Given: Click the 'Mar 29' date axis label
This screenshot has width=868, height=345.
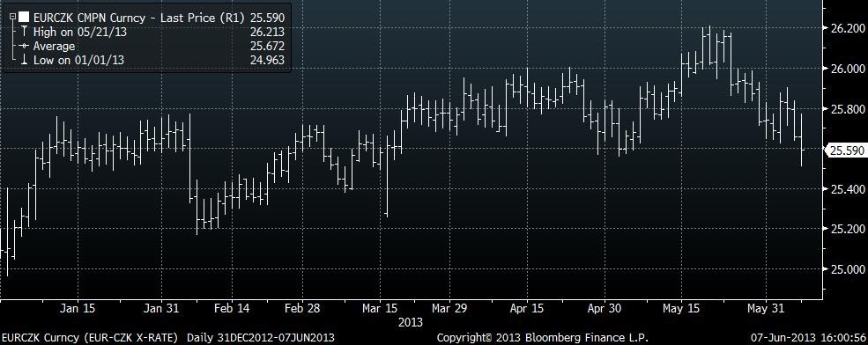Looking at the screenshot, I should click(449, 309).
